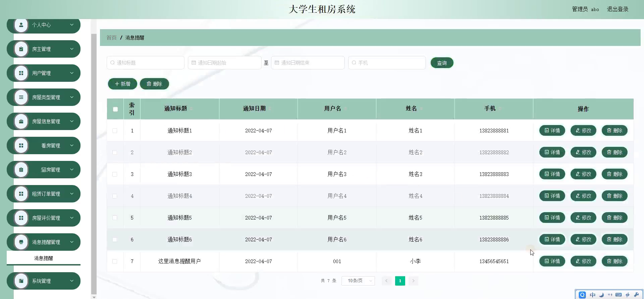Open the 系统管理 menu label
Viewport: 644px width, 299px height.
click(41, 281)
